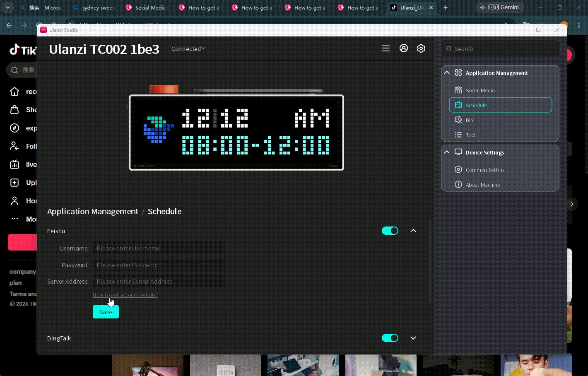Screen dimensions: 588x376
Task: Go back in the browser window
Action: [x=9, y=25]
